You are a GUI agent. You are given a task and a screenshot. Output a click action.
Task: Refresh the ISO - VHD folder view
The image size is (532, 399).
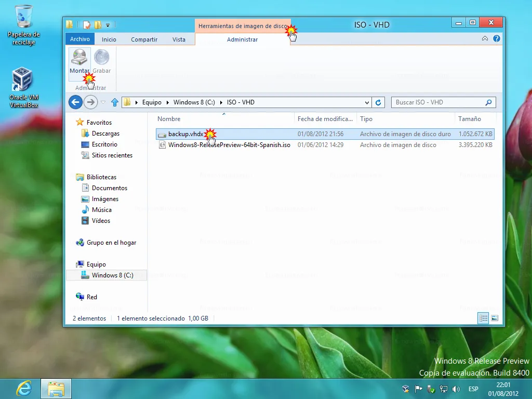coord(378,102)
